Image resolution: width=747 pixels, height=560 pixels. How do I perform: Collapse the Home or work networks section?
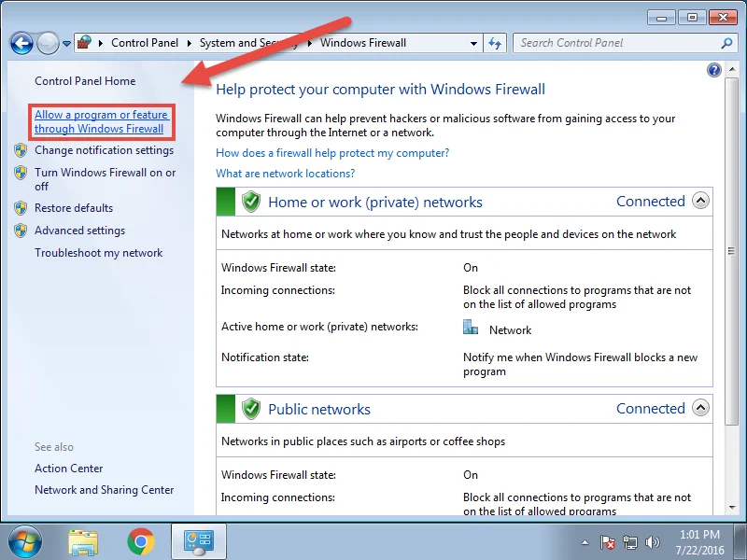coord(700,201)
